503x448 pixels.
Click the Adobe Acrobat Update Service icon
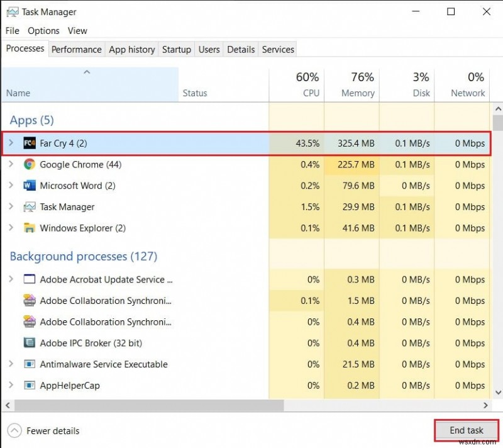29,279
